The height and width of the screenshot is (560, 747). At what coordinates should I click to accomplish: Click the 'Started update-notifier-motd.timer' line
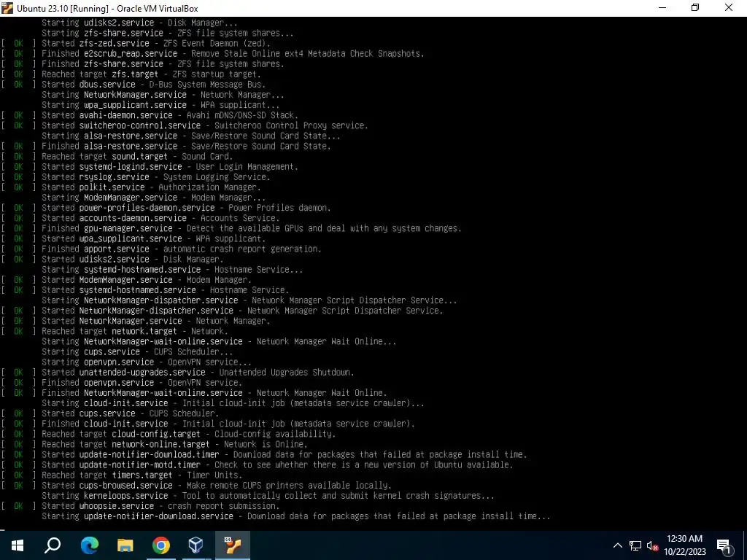(258, 464)
